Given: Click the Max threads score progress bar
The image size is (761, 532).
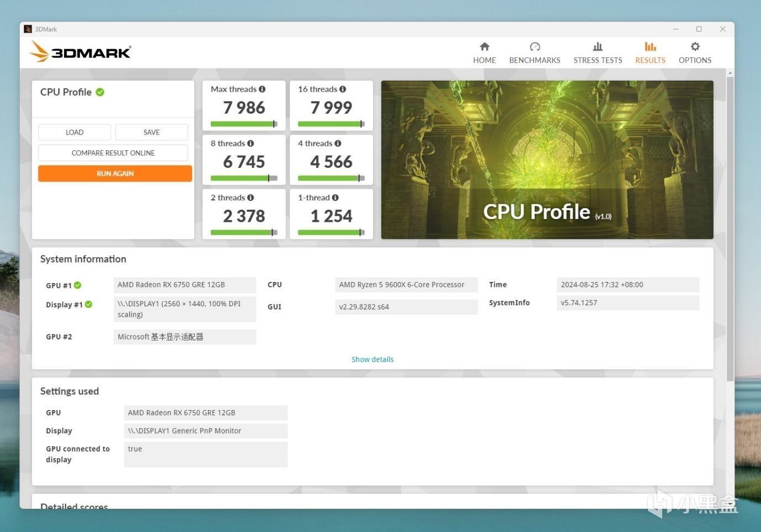Looking at the screenshot, I should click(x=244, y=124).
